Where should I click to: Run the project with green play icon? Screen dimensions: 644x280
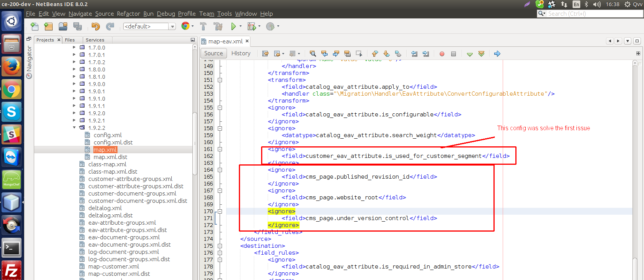pos(233,27)
